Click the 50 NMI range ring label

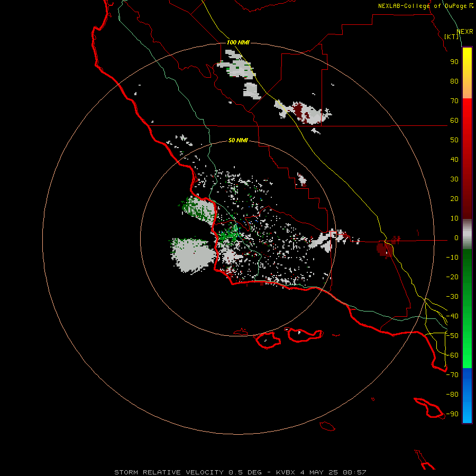(238, 140)
